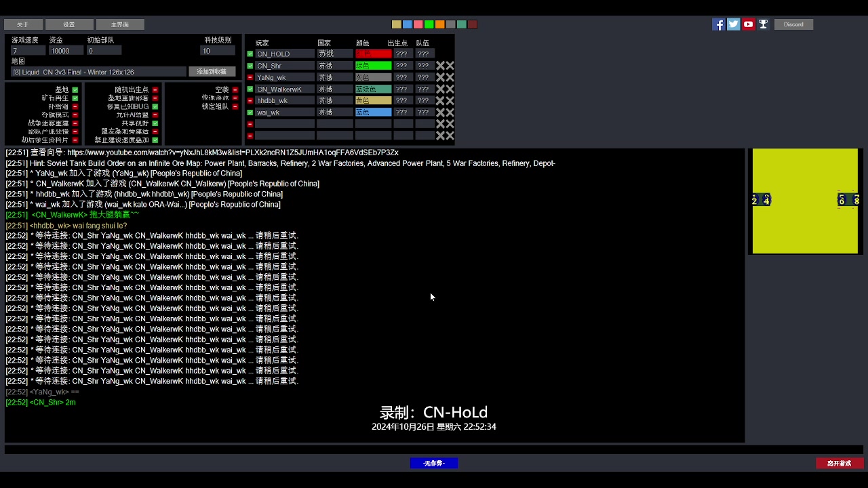Click left X icon in YaNg_wk row
The image size is (868, 488).
coord(440,77)
